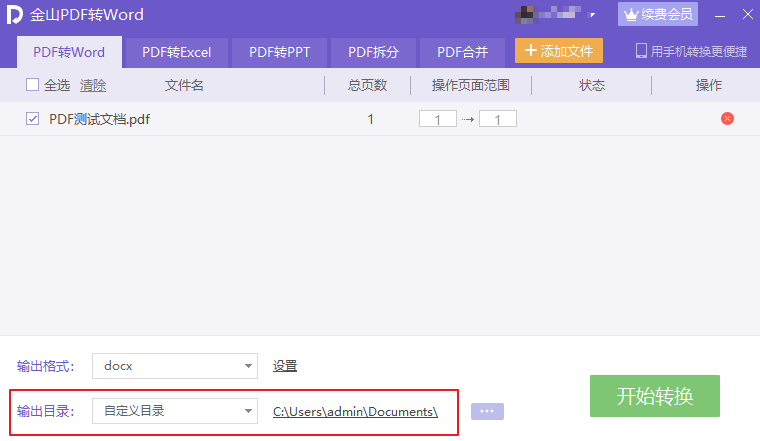Open the 输出格式 docx dropdown
The height and width of the screenshot is (441, 760).
[x=175, y=366]
